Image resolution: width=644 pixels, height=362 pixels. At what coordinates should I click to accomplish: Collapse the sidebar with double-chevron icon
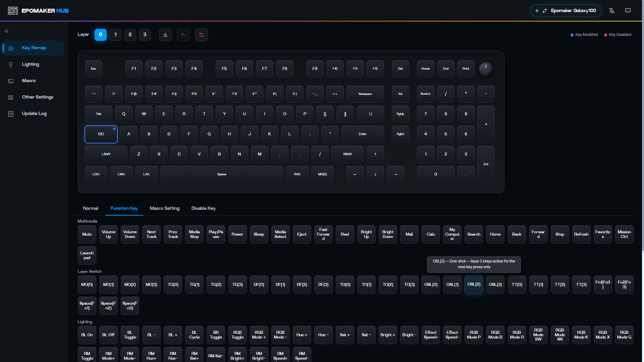(7, 31)
